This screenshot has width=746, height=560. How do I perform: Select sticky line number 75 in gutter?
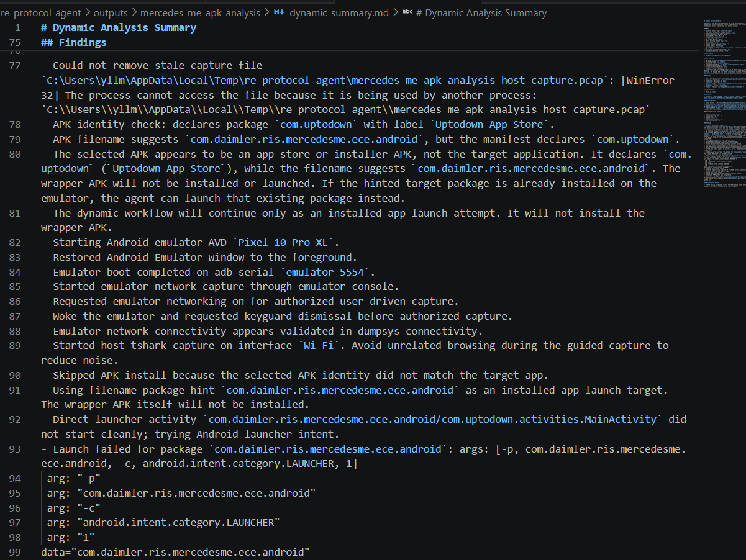(15, 43)
